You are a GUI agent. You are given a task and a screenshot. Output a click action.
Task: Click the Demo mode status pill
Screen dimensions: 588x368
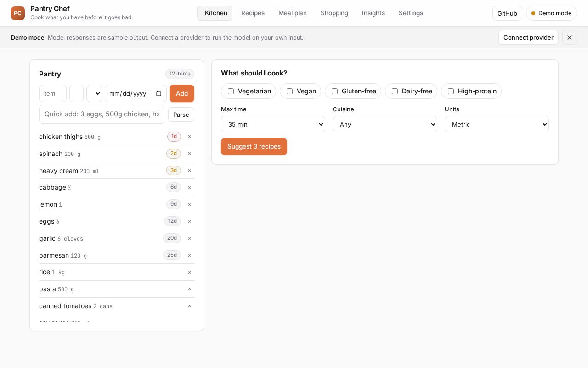[551, 13]
